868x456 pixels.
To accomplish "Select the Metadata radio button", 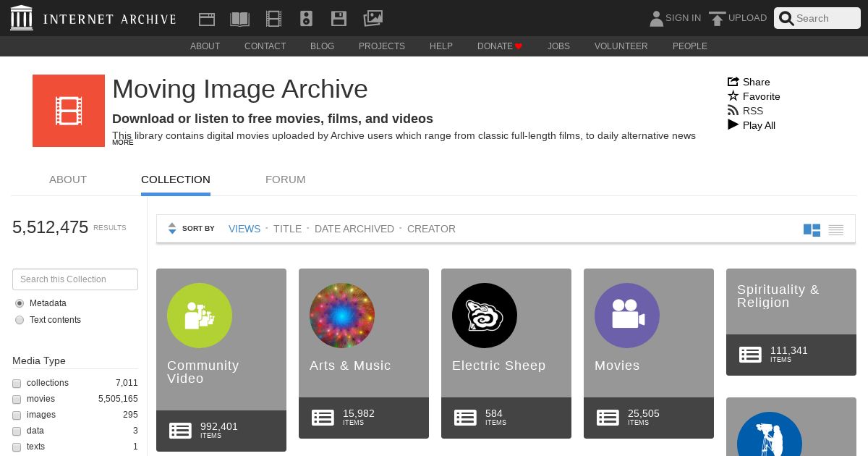I will [20, 303].
